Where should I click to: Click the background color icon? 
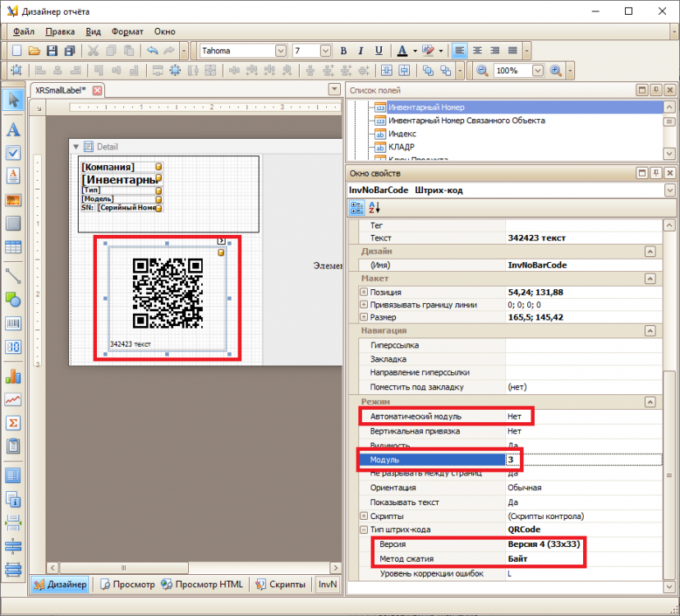428,51
